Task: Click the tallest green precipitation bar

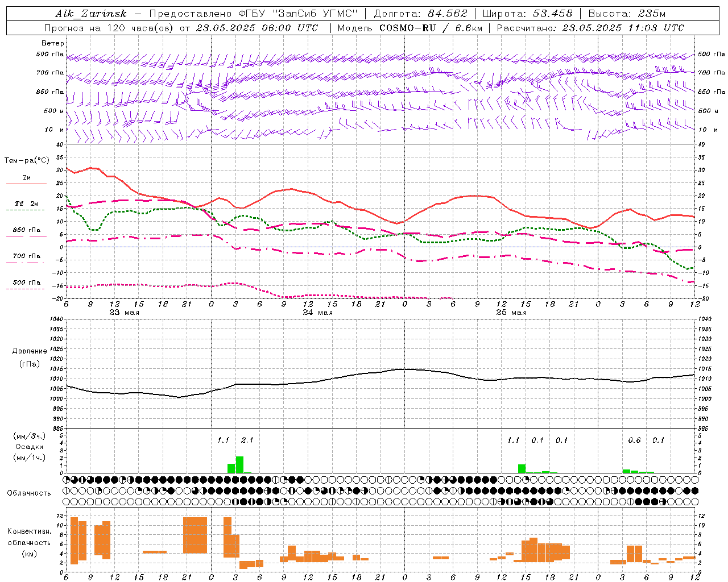Action: 239,465
